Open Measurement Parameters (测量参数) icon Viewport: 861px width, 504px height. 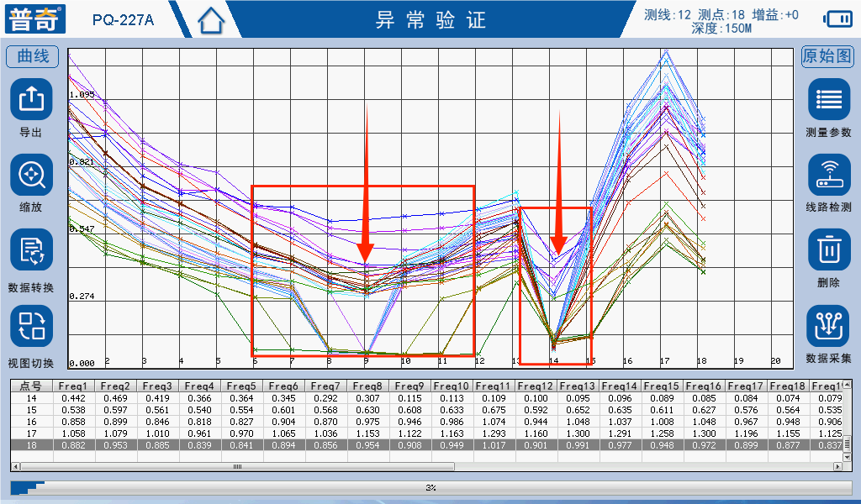click(x=829, y=100)
